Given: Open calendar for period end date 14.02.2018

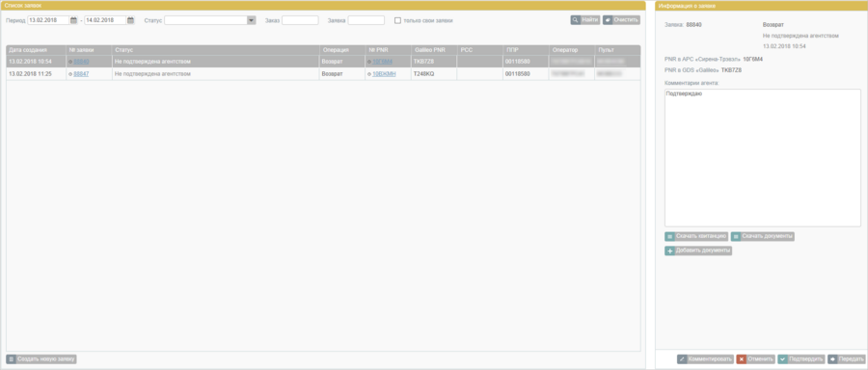Looking at the screenshot, I should (130, 20).
